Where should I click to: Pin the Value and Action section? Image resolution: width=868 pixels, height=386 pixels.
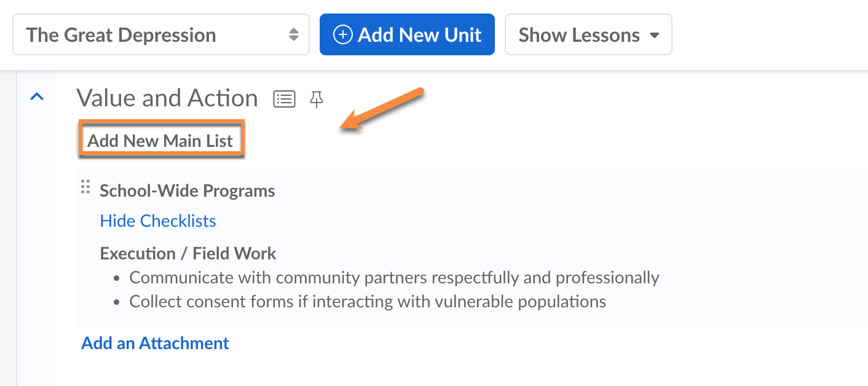pos(317,99)
